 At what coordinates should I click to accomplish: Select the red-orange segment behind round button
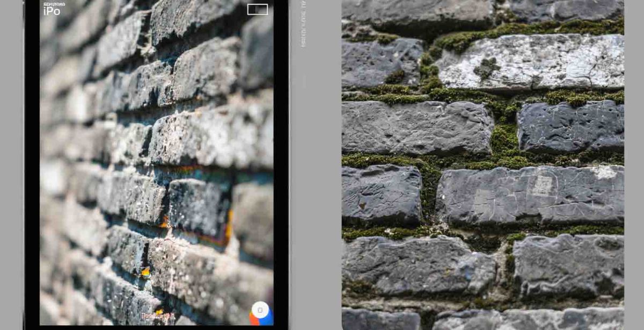point(253,320)
